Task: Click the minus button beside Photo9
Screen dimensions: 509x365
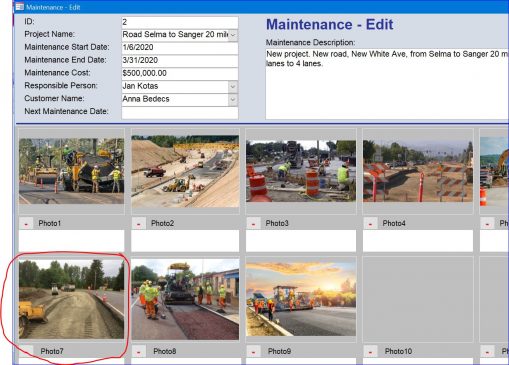Action: click(253, 351)
